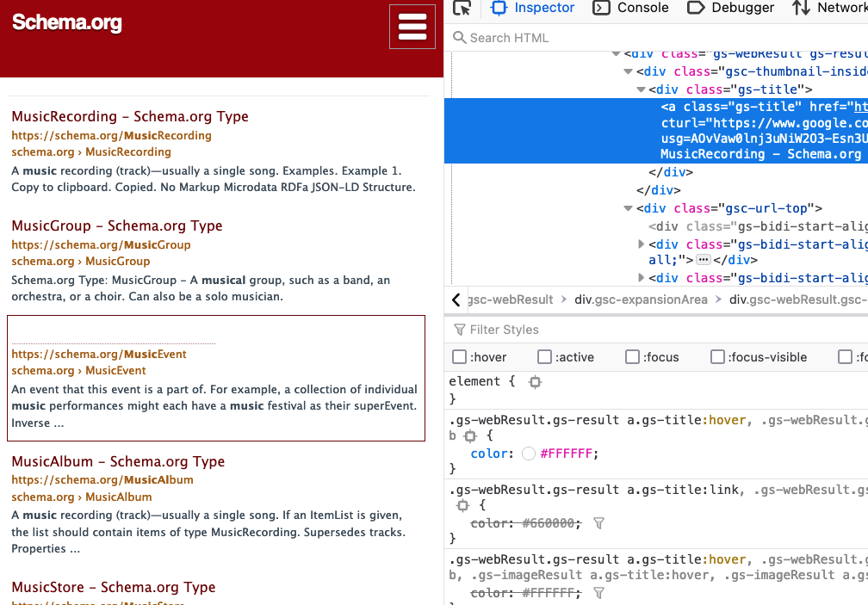The width and height of the screenshot is (868, 605).
Task: Open MusicAlbum – Schema.org Type result
Action: click(118, 461)
